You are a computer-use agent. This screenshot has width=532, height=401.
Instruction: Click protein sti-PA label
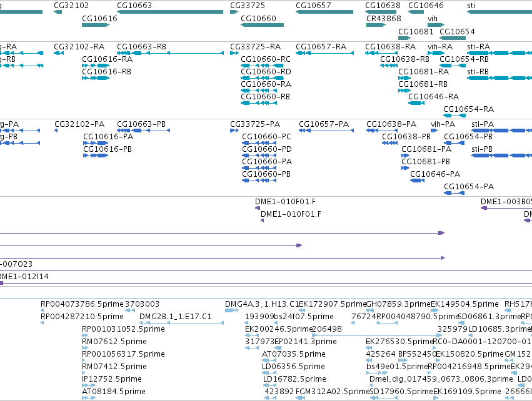(483, 124)
